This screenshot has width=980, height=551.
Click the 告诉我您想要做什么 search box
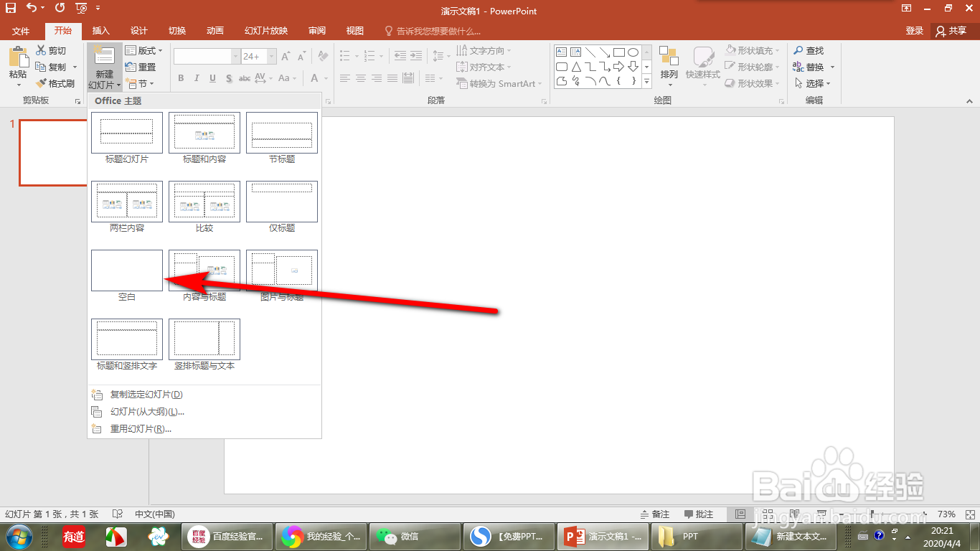point(433,31)
